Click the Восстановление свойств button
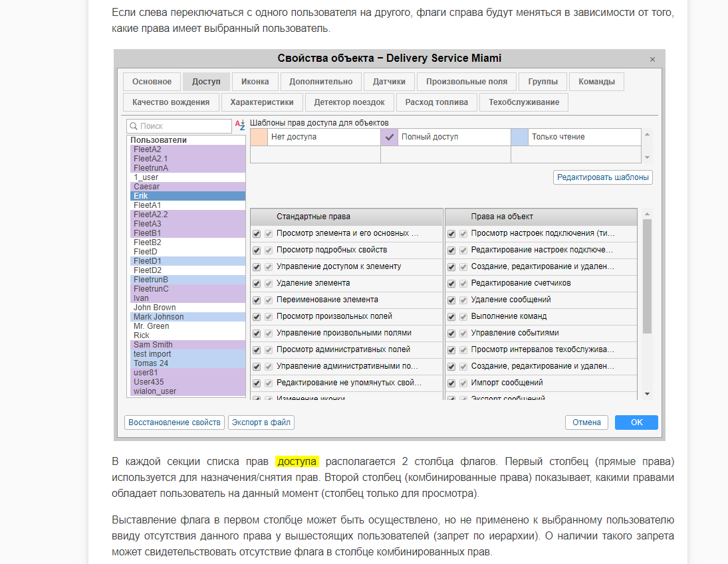 click(174, 423)
